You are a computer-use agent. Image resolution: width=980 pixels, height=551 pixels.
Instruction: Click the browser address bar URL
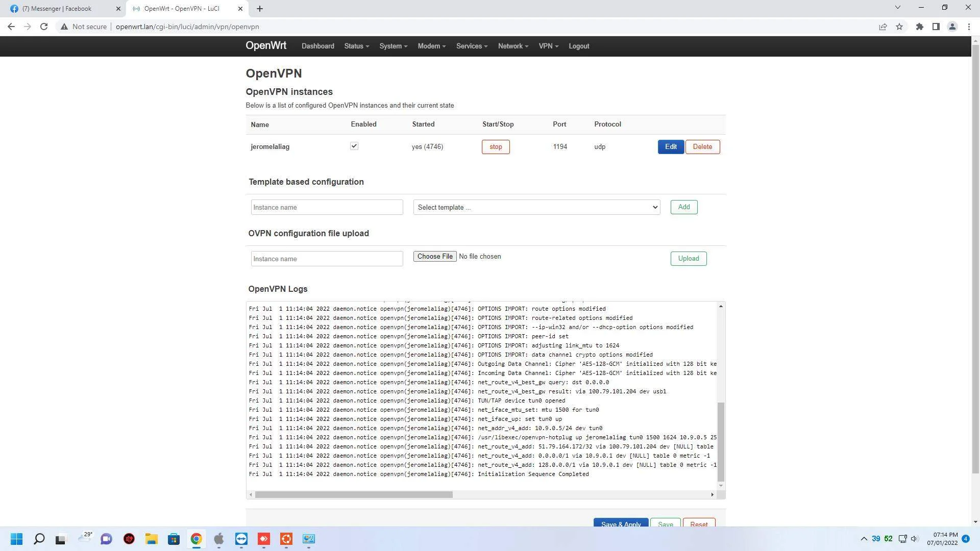click(187, 27)
